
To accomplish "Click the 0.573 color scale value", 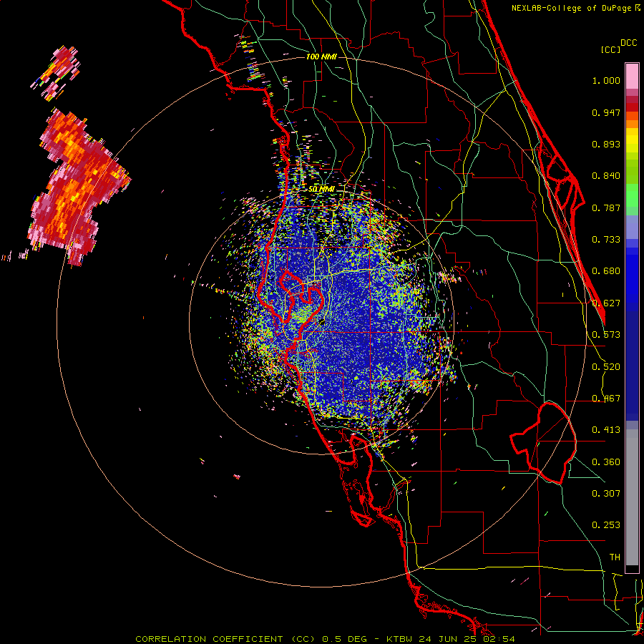I will (606, 335).
